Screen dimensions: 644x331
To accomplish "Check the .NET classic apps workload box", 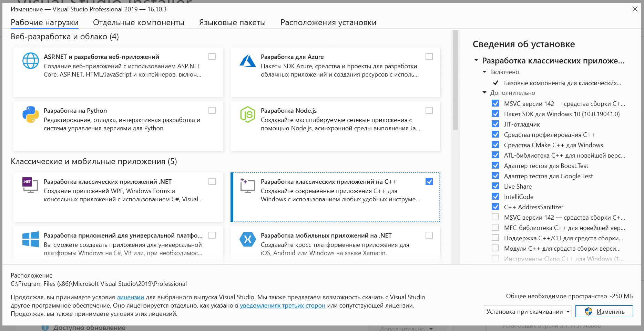I will coord(212,181).
